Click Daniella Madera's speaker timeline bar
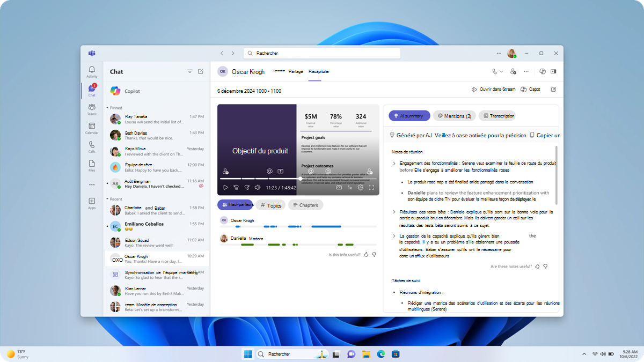The width and height of the screenshot is (644, 362). (298, 245)
